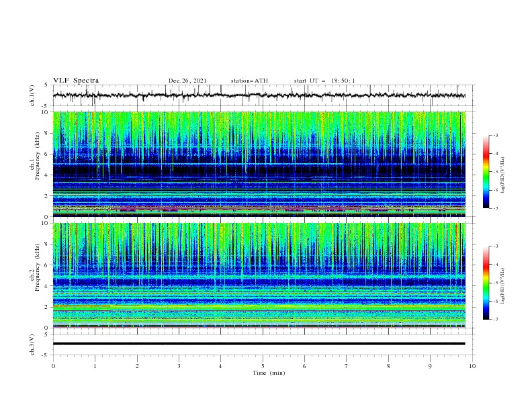Click time axis tick label 2
This screenshot has width=532, height=411.
point(137,366)
